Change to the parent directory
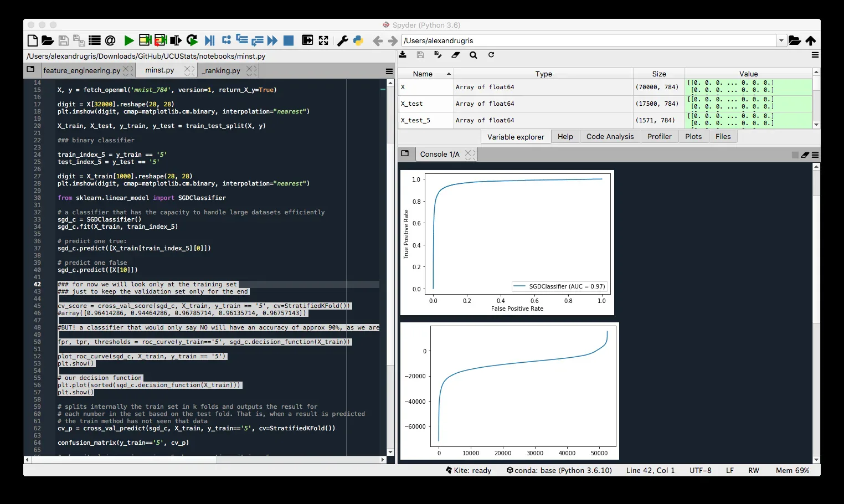 click(811, 40)
